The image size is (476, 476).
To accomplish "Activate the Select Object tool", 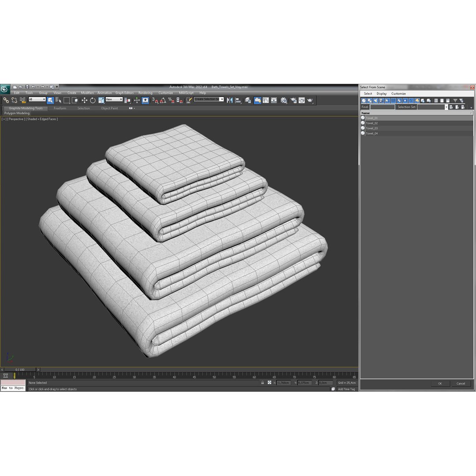I will tap(50, 100).
